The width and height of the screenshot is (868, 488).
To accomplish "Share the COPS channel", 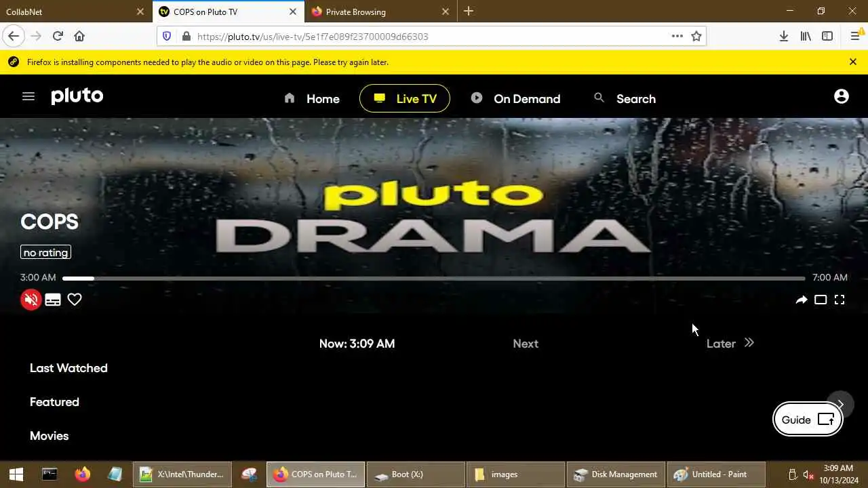I will [x=802, y=300].
